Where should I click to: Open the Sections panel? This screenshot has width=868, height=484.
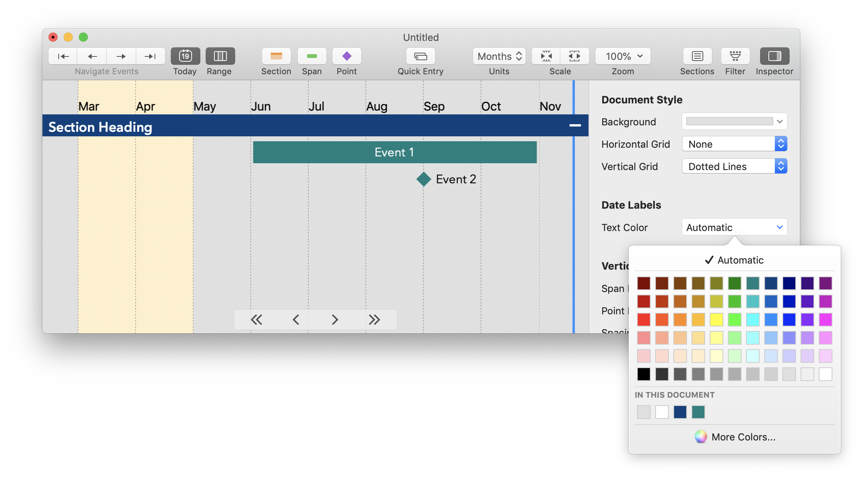pos(697,56)
